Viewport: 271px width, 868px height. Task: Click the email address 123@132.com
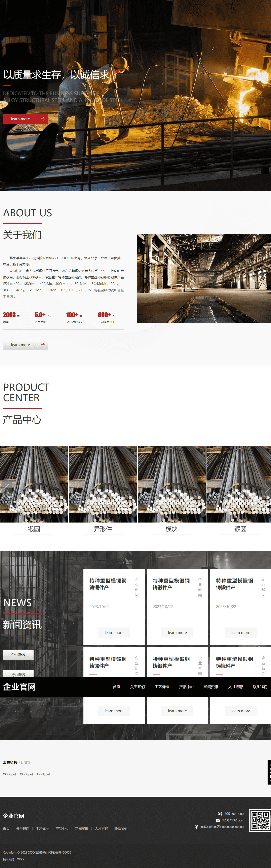(x=233, y=820)
